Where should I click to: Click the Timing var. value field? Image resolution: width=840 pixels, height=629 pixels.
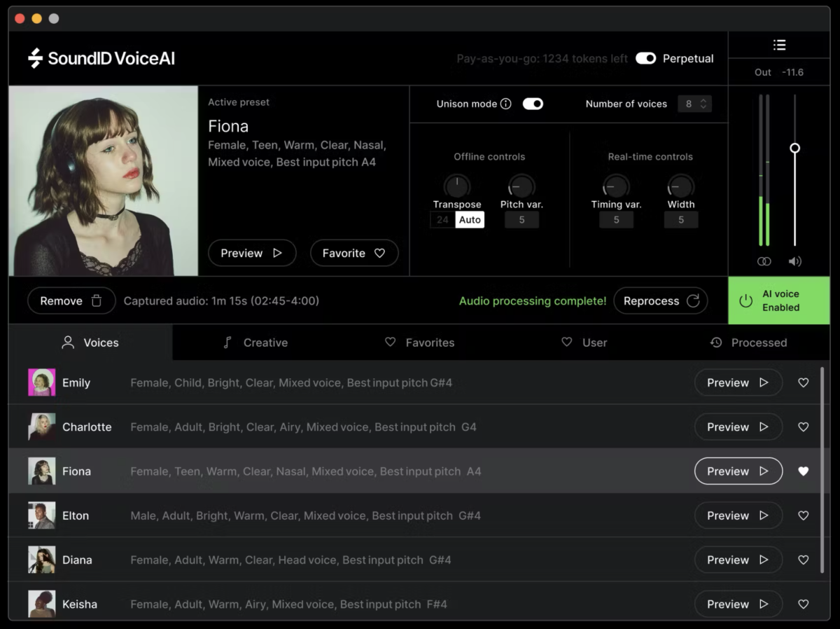click(616, 220)
